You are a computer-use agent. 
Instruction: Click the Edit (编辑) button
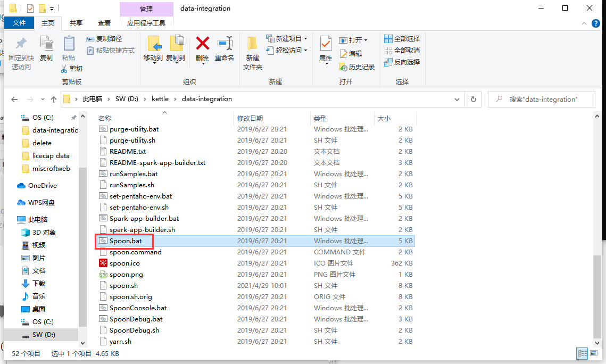pyautogui.click(x=351, y=54)
